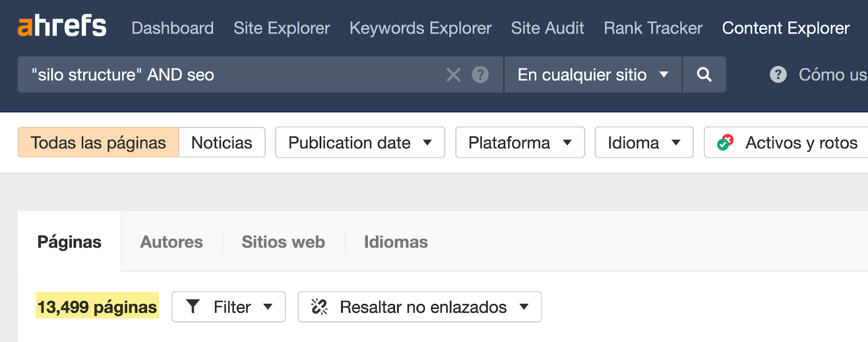Expand the Publication date dropdown
This screenshot has height=342, width=868.
360,142
